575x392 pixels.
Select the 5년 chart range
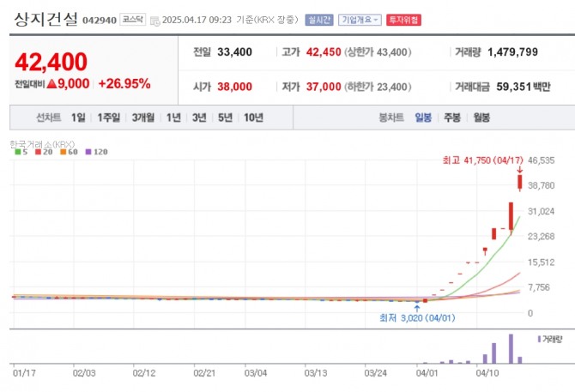click(225, 118)
